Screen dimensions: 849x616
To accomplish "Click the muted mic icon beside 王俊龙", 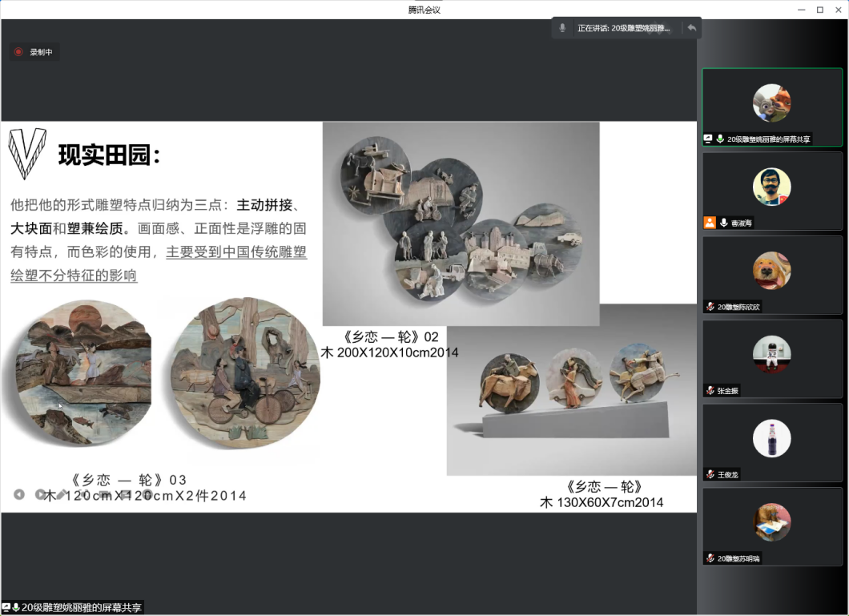I will [710, 474].
